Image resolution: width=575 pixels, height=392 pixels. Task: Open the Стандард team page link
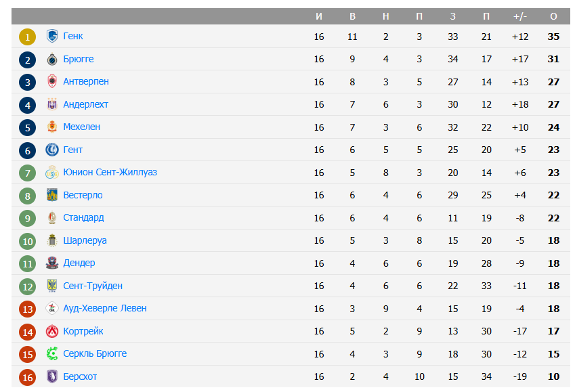83,218
